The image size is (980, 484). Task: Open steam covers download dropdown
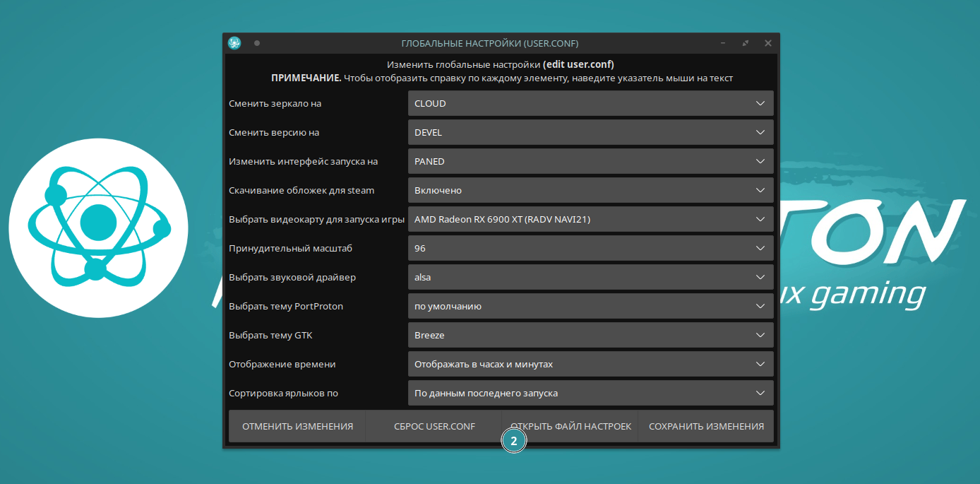pyautogui.click(x=591, y=190)
